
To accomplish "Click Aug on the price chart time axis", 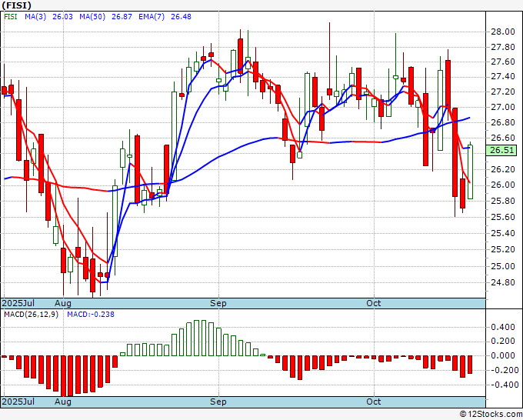I will (63, 303).
